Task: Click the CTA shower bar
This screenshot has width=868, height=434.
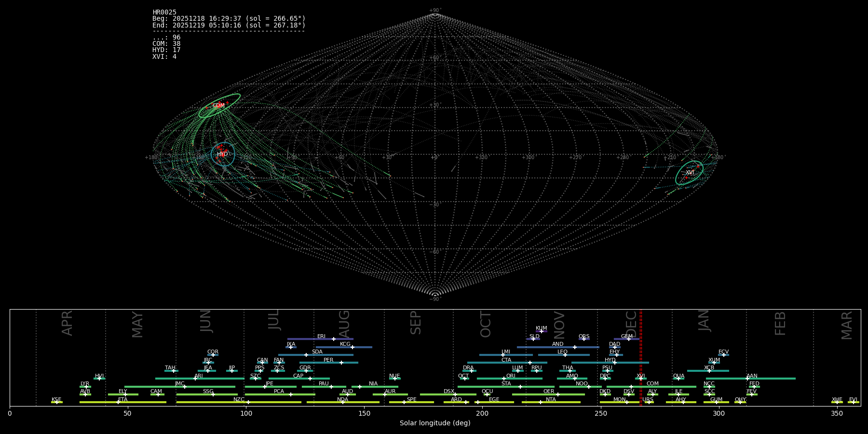Action: point(507,363)
